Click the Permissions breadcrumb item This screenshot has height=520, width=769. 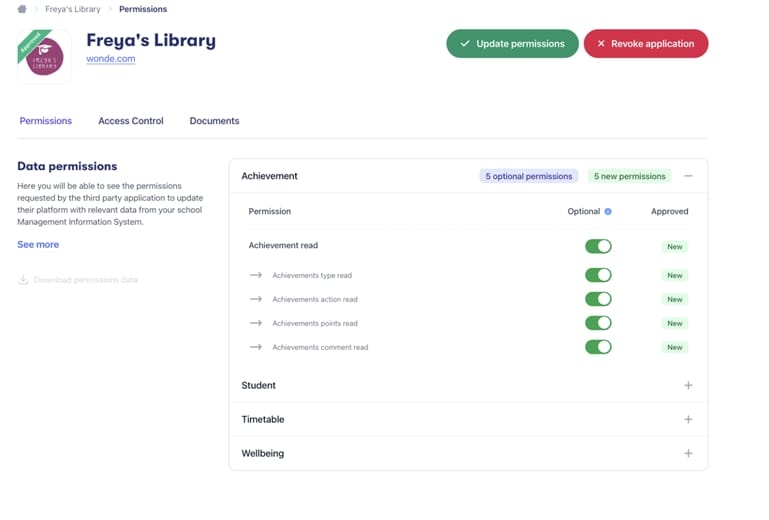coord(143,9)
